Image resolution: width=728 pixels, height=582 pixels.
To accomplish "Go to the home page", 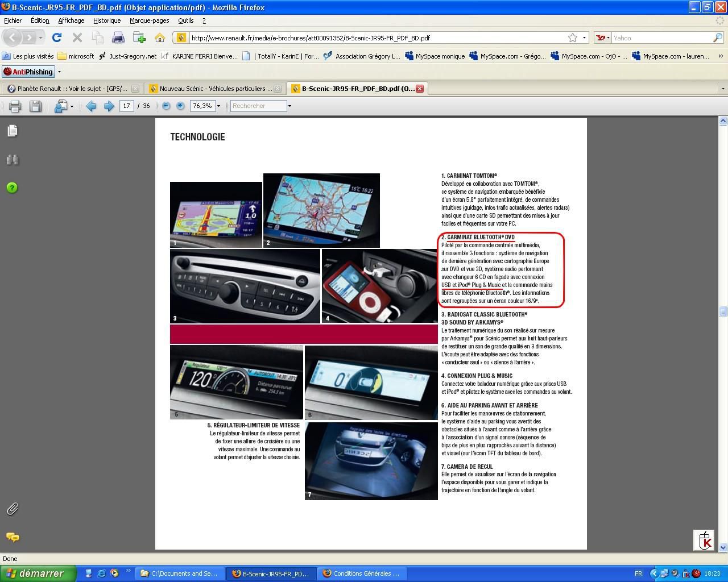I will 160,38.
